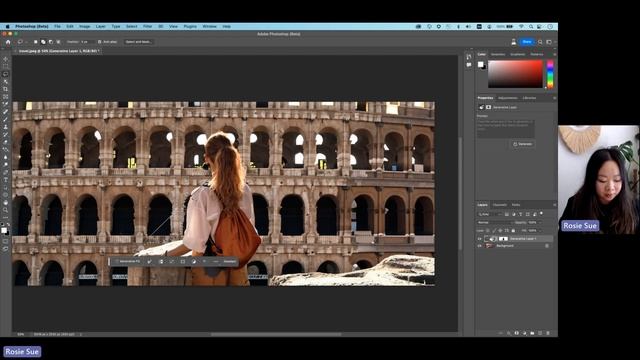640x360 pixels.
Task: Click the Prompt text field
Action: point(505,128)
